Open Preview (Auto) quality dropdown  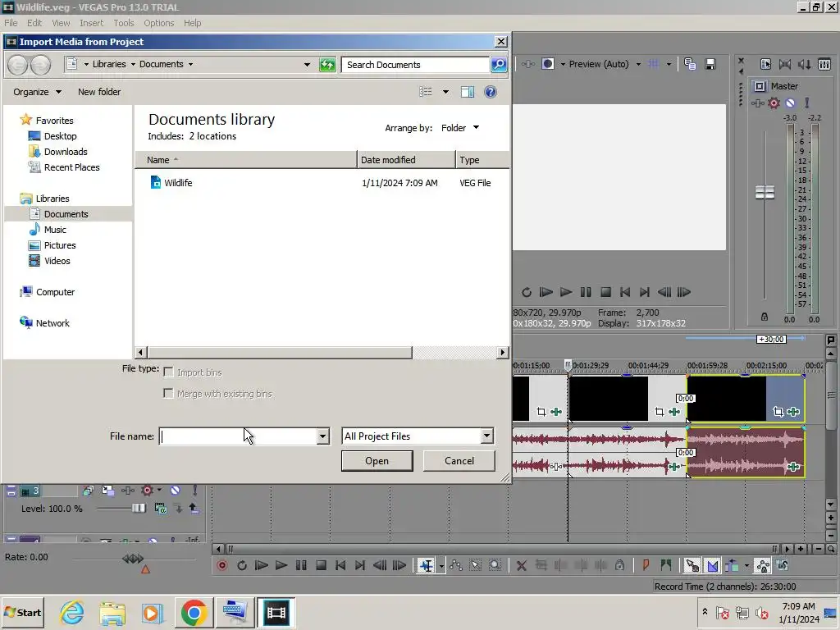point(638,64)
